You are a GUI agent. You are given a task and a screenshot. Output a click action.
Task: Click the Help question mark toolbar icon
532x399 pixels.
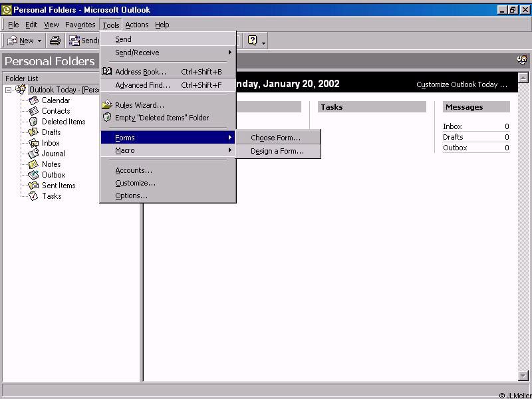[x=253, y=41]
